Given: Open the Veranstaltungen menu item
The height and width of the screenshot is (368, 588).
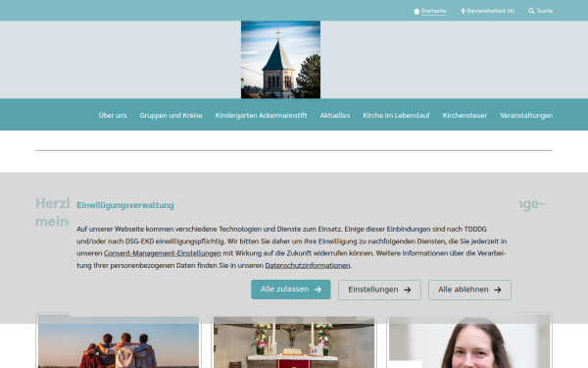Looking at the screenshot, I should tap(526, 115).
